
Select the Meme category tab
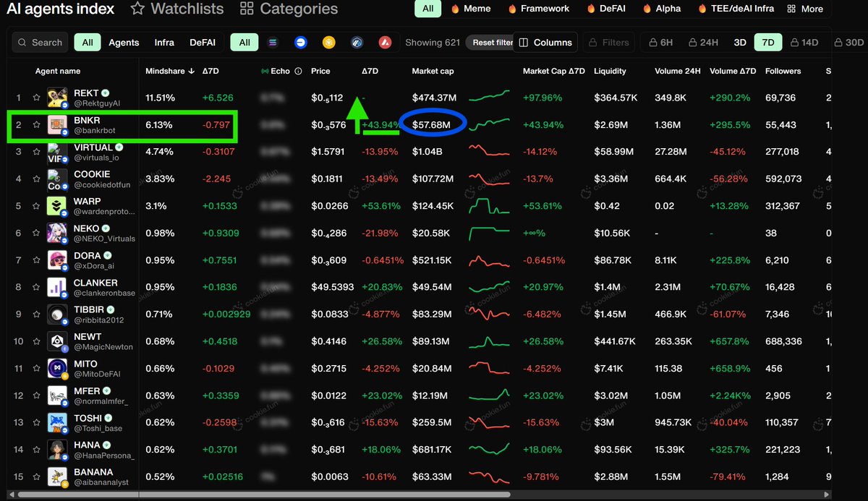471,9
